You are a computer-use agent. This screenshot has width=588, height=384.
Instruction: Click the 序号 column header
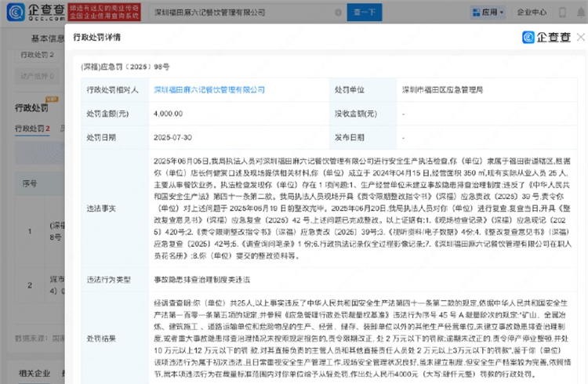[29, 184]
